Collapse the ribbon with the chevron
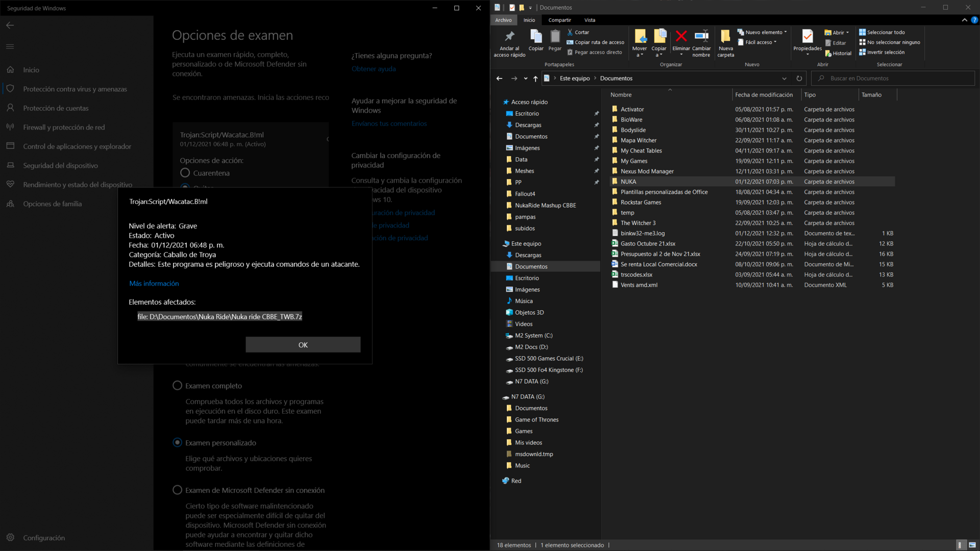 pos(964,20)
